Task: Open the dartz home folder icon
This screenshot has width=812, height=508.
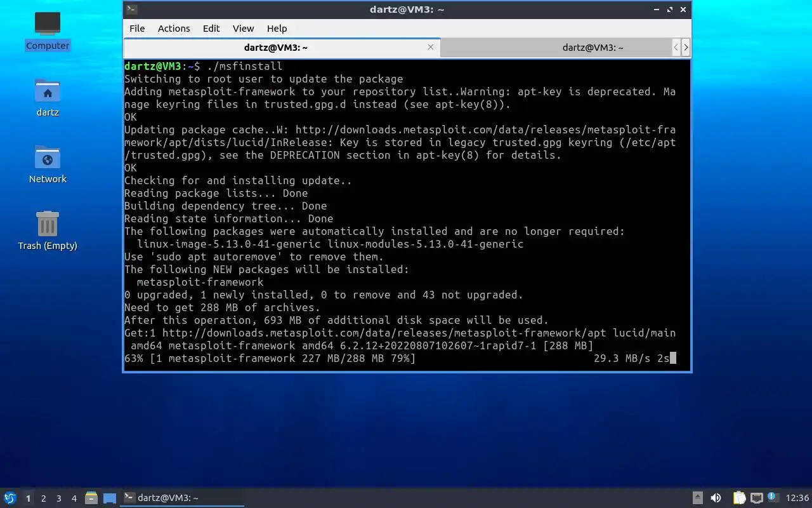Action: [48, 97]
